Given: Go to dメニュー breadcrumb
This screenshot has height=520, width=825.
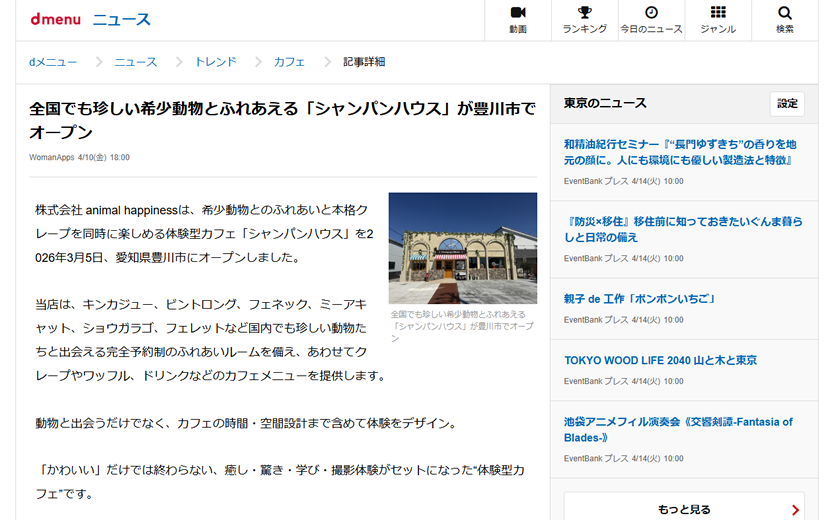Looking at the screenshot, I should coord(53,62).
